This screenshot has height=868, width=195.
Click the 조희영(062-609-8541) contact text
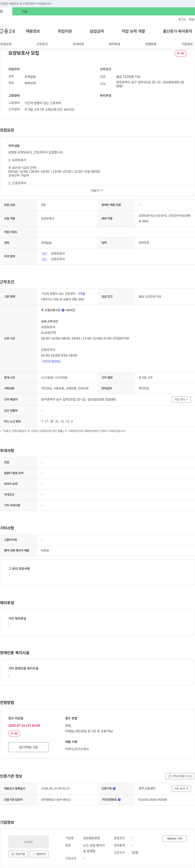tap(56, 800)
